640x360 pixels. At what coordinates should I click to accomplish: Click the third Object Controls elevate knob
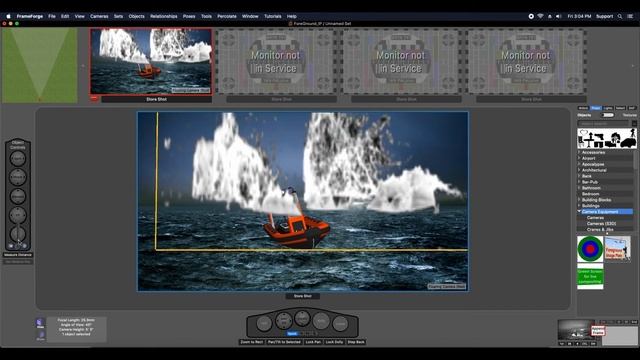point(18,196)
